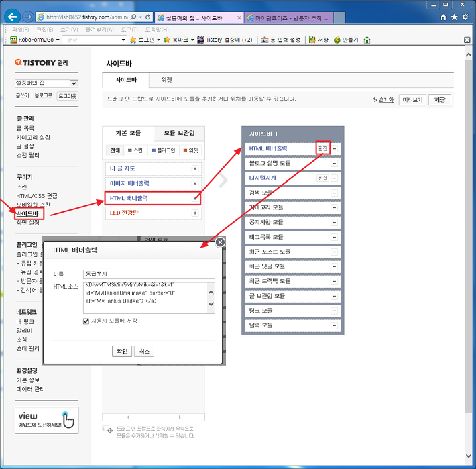This screenshot has width=476, height=469.
Task: Remove 태그목록 모듈 with minus icon
Action: click(335, 238)
